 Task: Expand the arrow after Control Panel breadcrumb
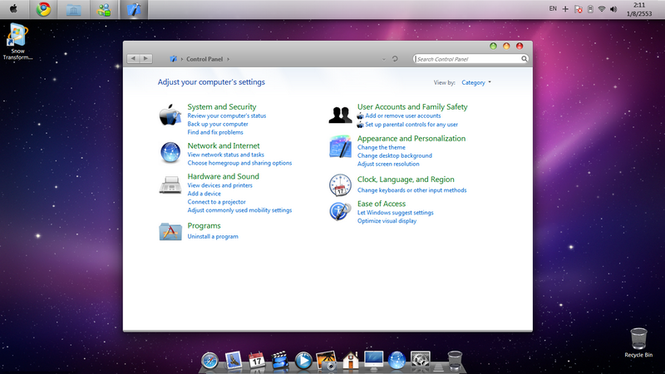tap(228, 59)
